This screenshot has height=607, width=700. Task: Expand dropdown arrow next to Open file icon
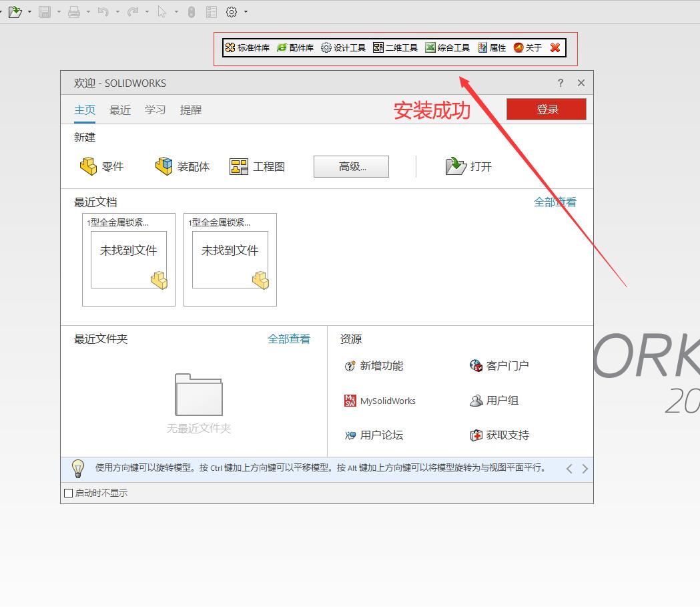(29, 12)
